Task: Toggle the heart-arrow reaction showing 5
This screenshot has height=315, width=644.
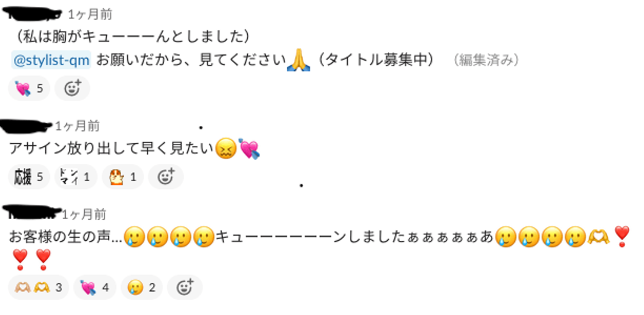Action: pos(29,88)
